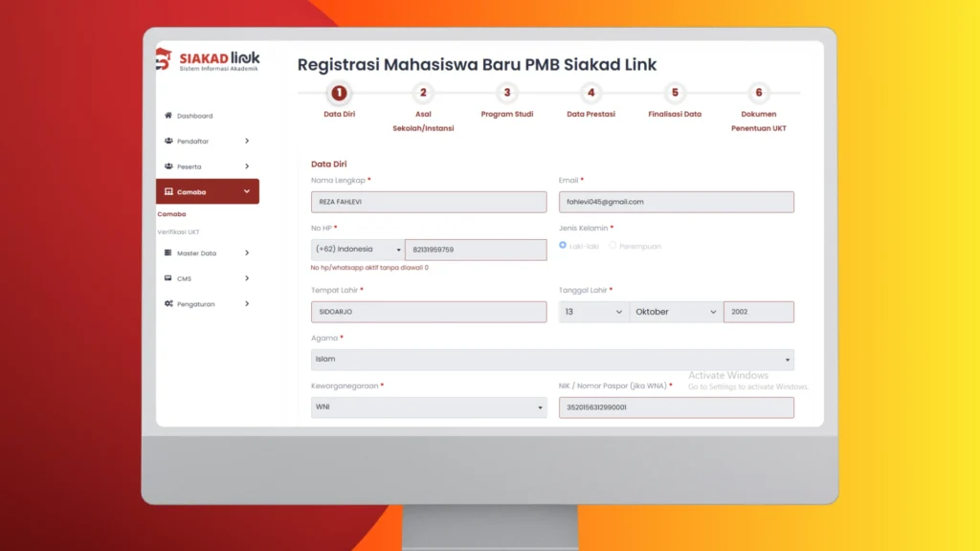Expand the Master Data submenu chevron
This screenshot has width=980, height=551.
tap(247, 253)
